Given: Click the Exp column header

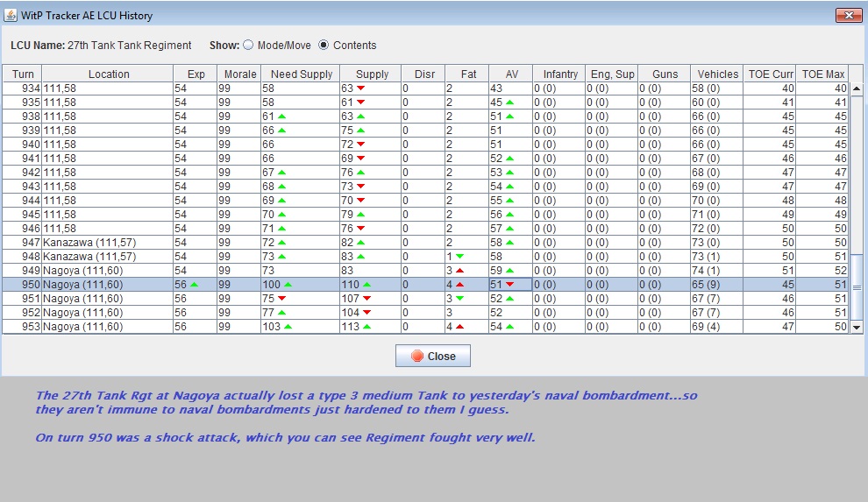Looking at the screenshot, I should pos(196,74).
